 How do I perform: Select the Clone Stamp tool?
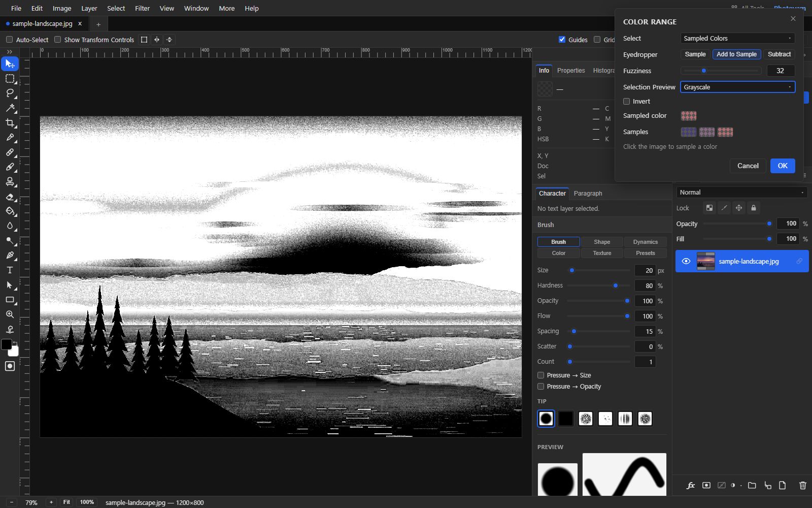click(x=10, y=181)
